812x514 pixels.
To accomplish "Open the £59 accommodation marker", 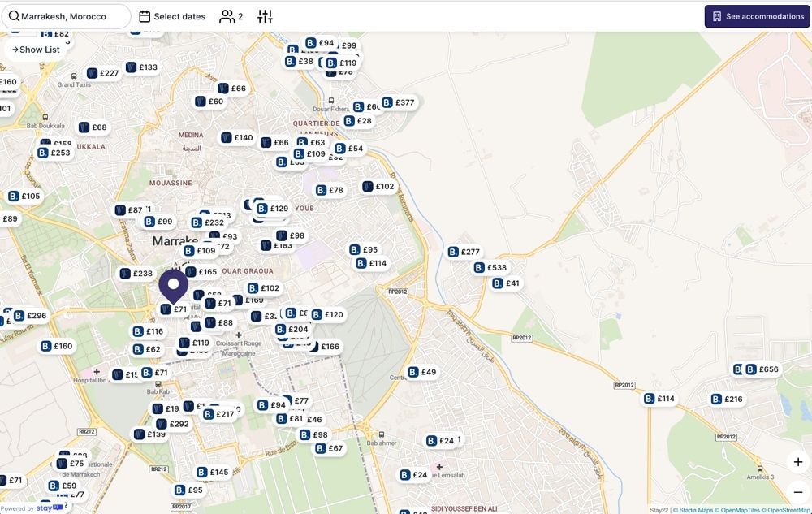I will pos(63,486).
